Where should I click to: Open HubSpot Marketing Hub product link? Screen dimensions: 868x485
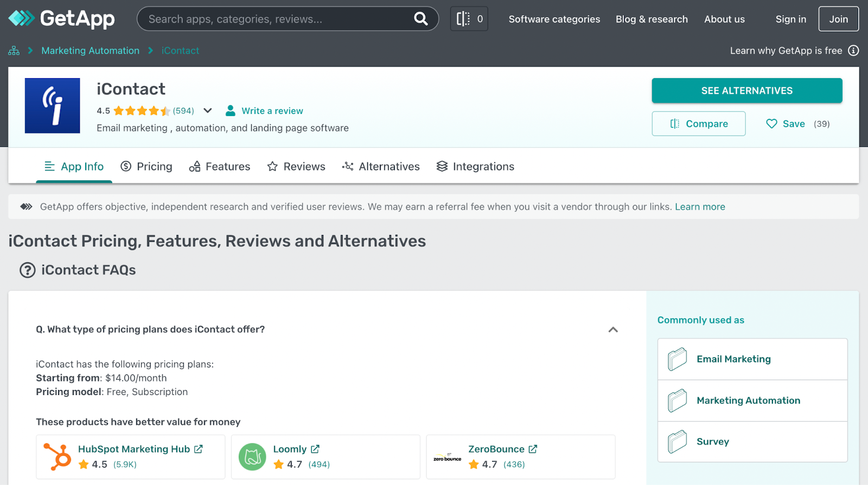(x=134, y=449)
